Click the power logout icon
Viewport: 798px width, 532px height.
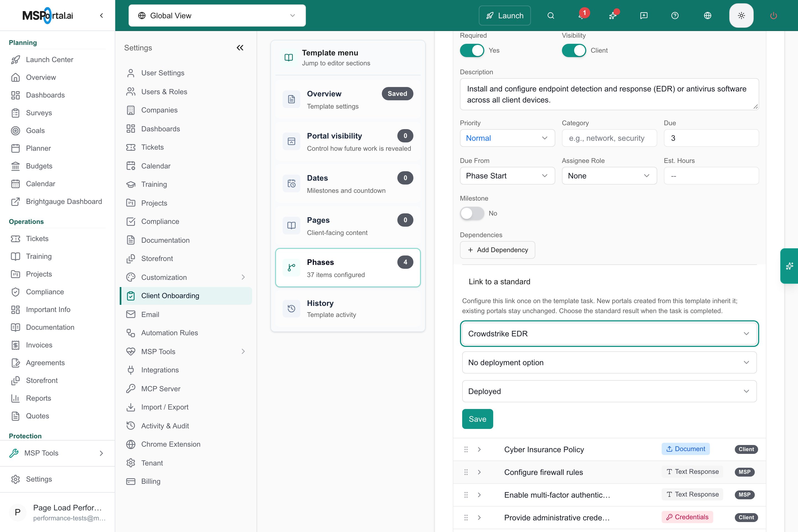point(774,16)
